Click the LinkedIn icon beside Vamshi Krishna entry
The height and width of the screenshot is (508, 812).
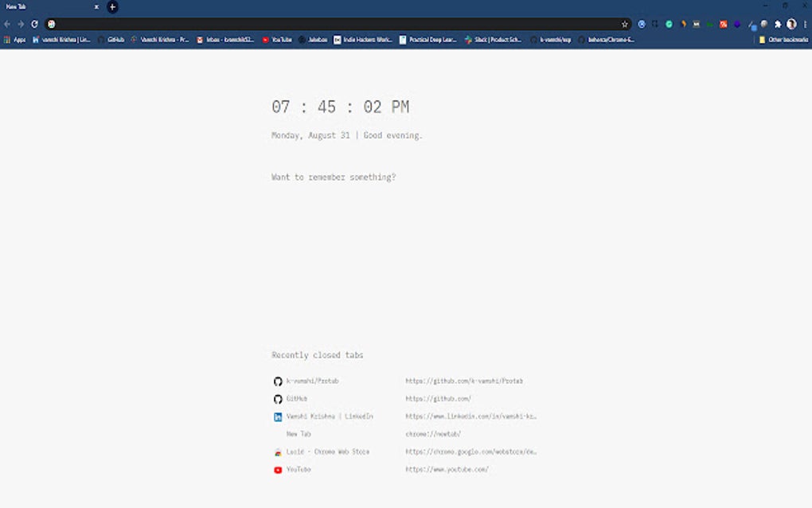(x=277, y=416)
